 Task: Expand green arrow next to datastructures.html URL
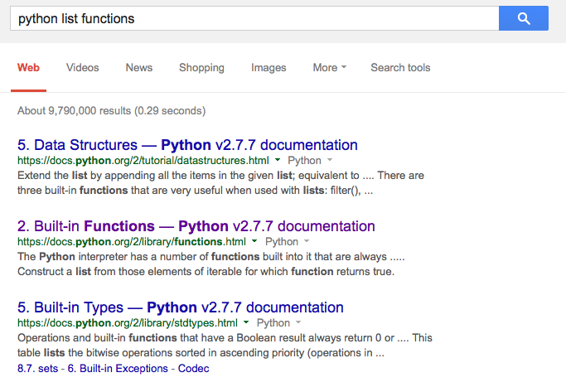pyautogui.click(x=278, y=160)
